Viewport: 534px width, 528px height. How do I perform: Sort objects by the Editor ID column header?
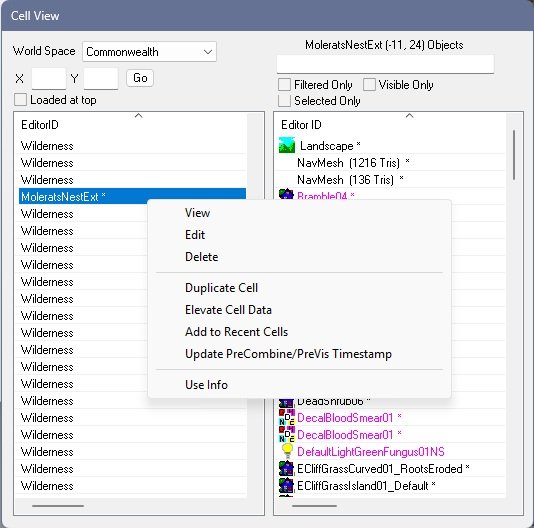tap(390, 125)
